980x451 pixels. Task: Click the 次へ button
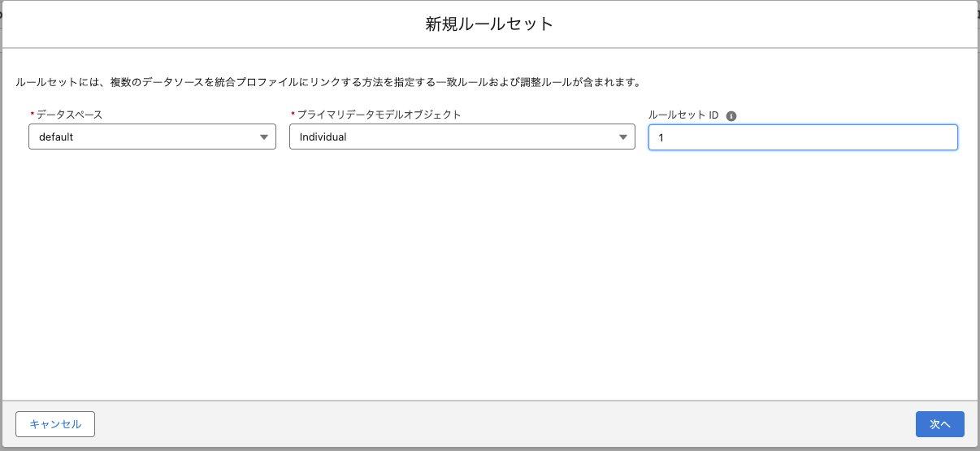(x=940, y=424)
